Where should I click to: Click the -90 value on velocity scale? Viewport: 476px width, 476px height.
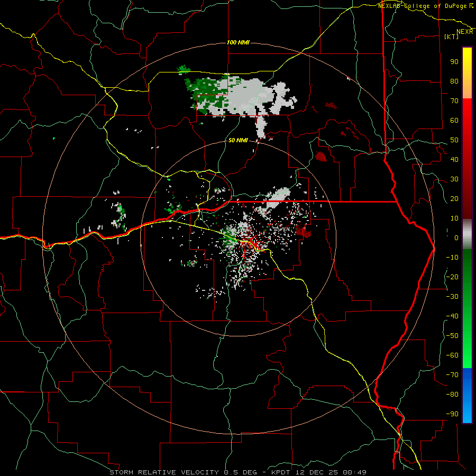(452, 414)
